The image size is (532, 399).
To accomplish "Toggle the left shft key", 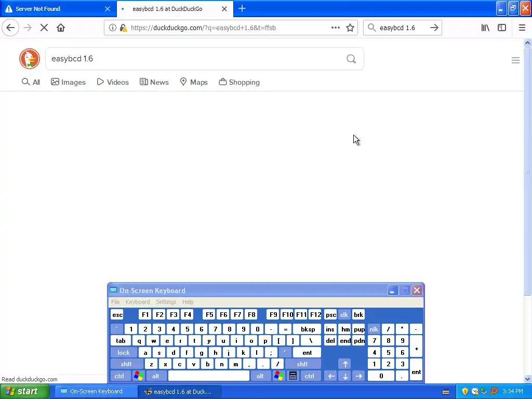I will point(126,364).
